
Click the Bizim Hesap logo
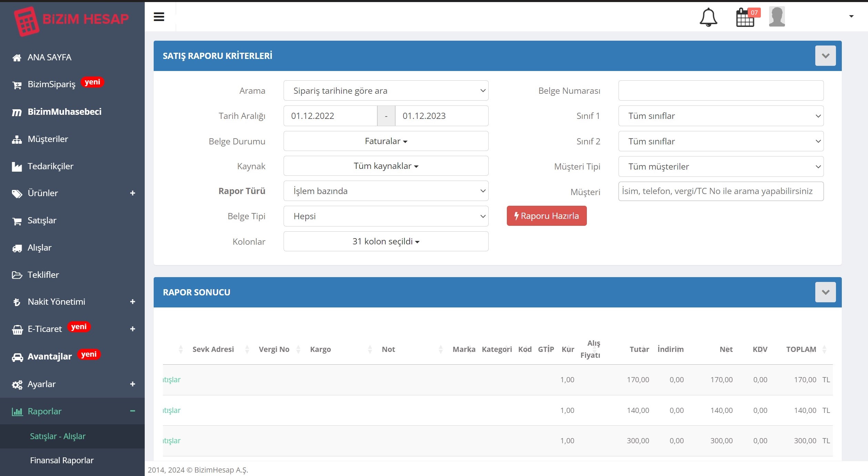[71, 20]
